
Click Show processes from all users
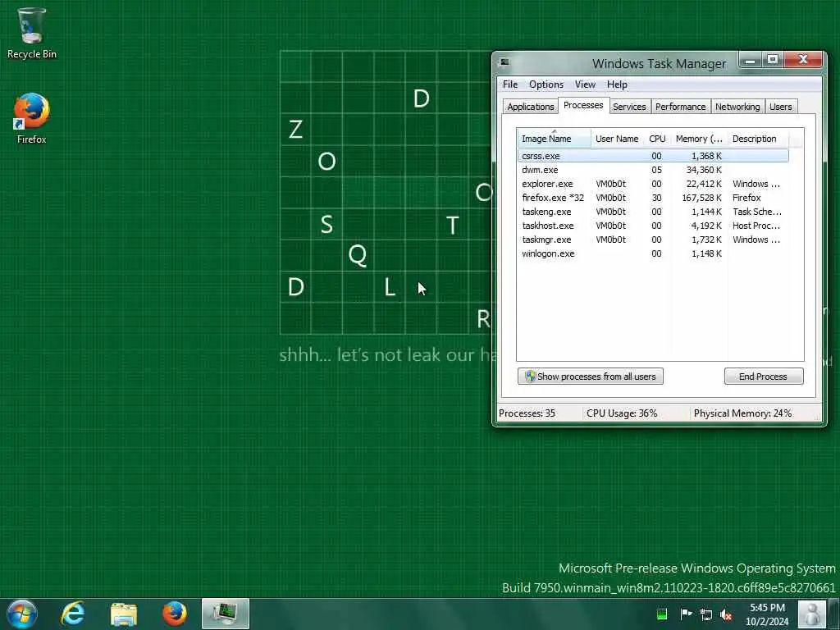coord(591,377)
